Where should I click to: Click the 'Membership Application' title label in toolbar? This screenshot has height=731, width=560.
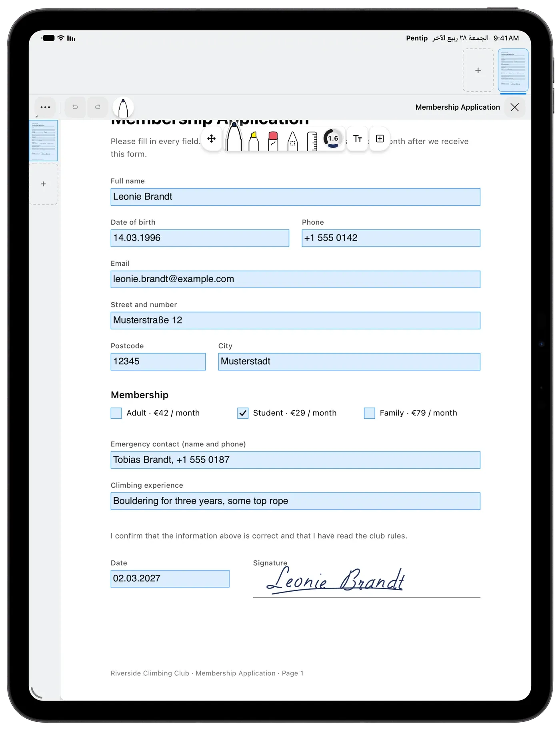tap(458, 107)
